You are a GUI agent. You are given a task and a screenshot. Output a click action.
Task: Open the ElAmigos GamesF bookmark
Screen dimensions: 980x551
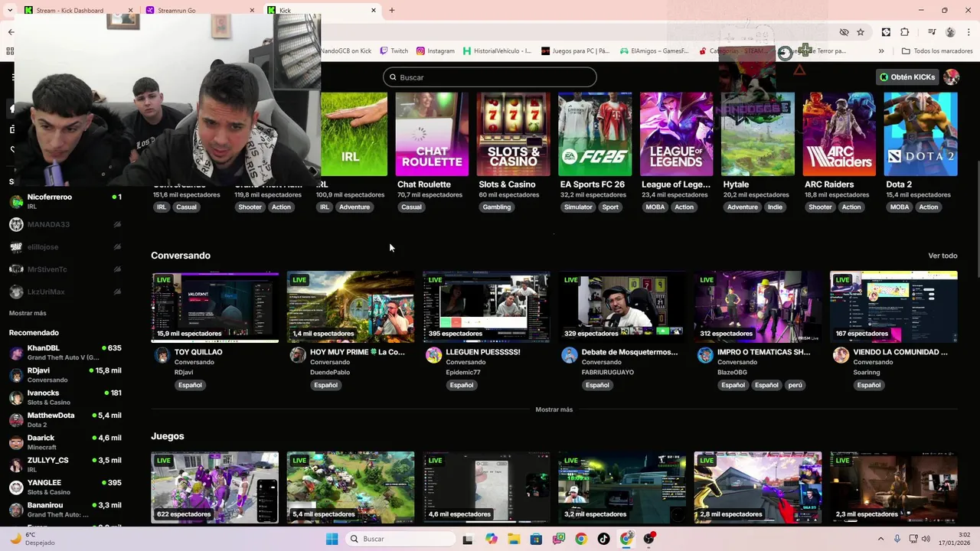(x=655, y=51)
